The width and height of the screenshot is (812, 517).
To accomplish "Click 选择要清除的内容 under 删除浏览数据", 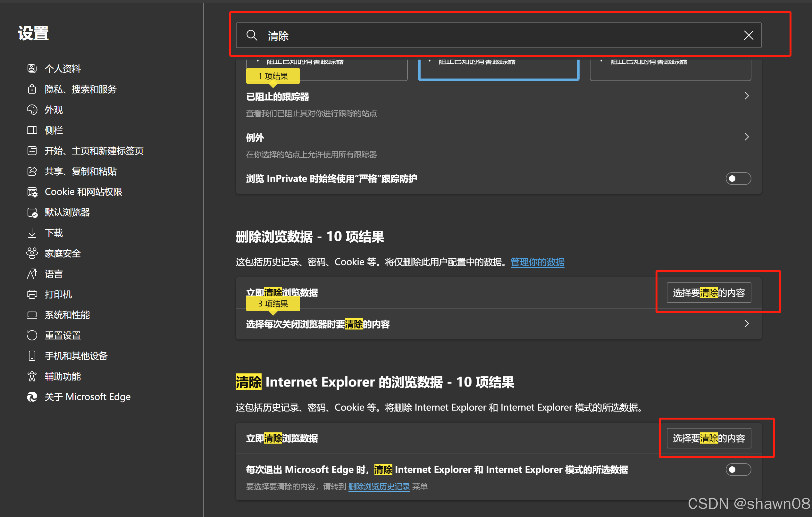I will click(x=709, y=292).
